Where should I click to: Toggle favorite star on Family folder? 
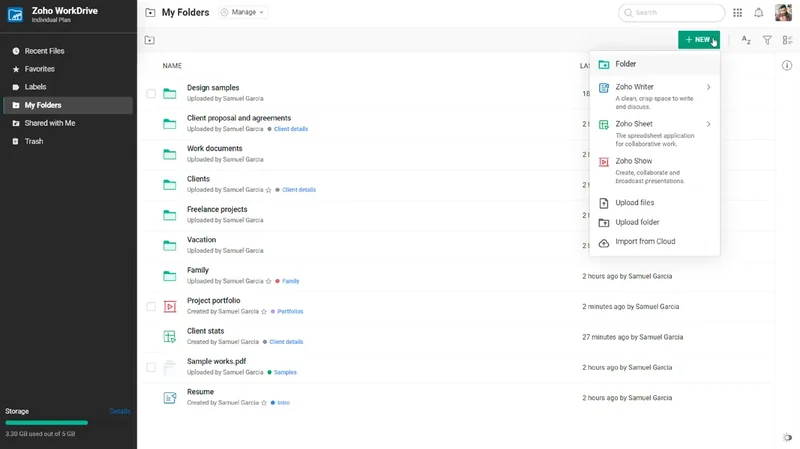[268, 281]
